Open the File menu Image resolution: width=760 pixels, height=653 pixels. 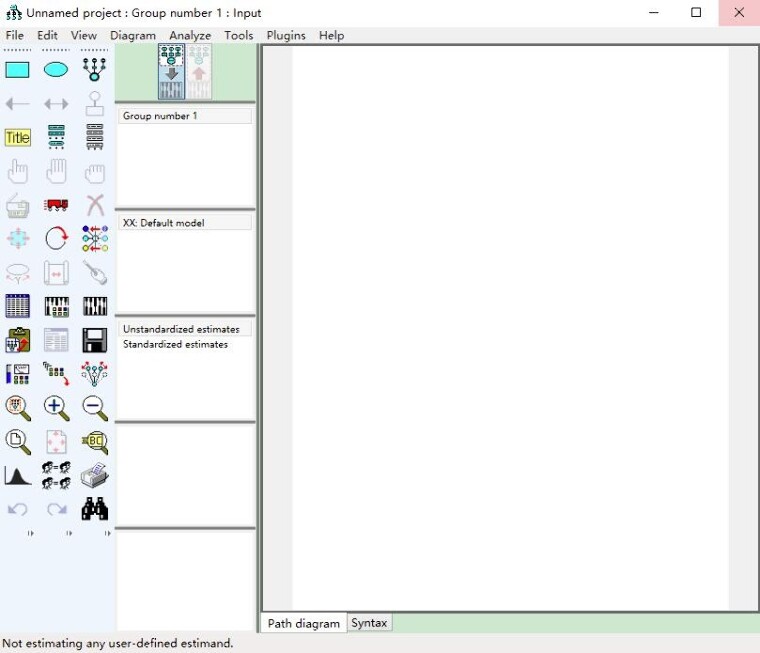point(15,35)
